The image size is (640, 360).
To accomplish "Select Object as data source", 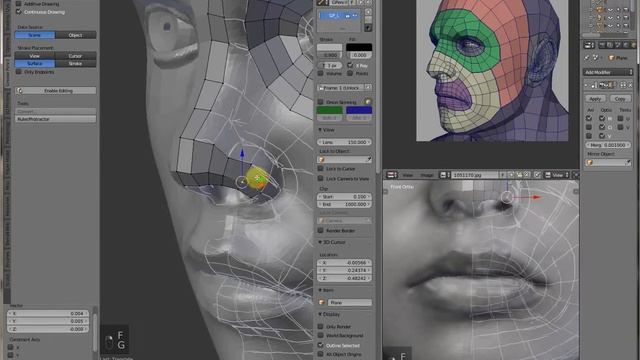I will [76, 35].
